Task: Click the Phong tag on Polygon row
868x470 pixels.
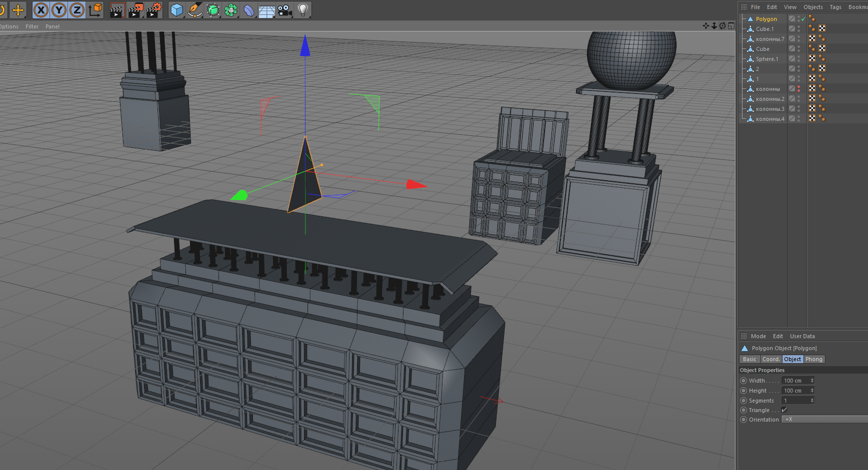Action: click(812, 19)
